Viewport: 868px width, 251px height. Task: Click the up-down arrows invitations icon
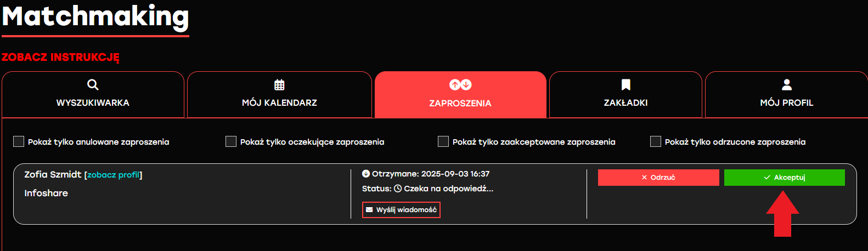[x=460, y=84]
